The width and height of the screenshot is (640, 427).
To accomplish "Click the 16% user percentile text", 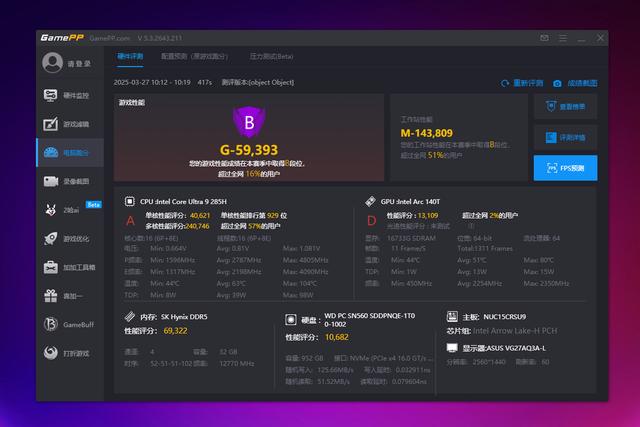I will tap(253, 173).
